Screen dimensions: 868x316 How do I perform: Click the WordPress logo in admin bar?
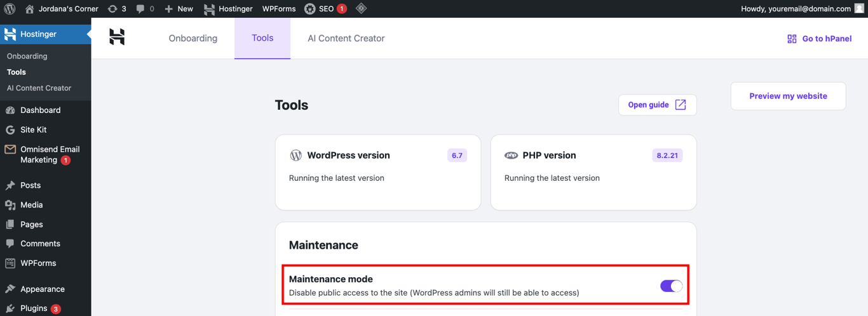click(x=10, y=9)
